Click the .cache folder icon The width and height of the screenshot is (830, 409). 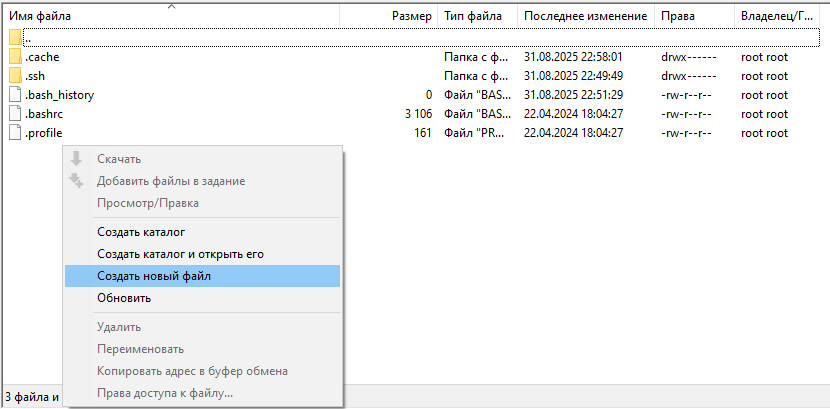tap(15, 57)
